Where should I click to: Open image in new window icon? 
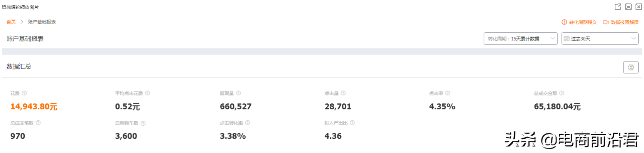point(618,7)
